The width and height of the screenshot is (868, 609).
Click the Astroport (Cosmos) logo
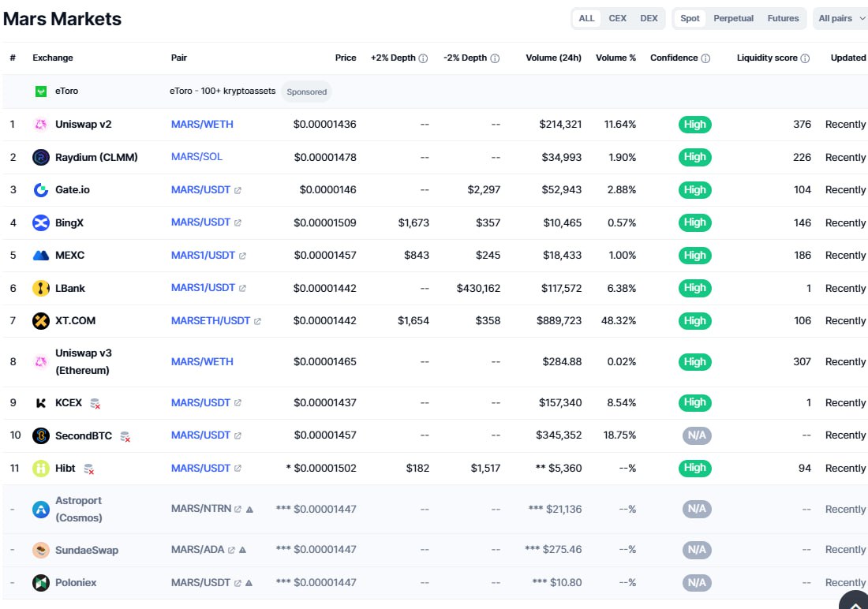(x=40, y=509)
